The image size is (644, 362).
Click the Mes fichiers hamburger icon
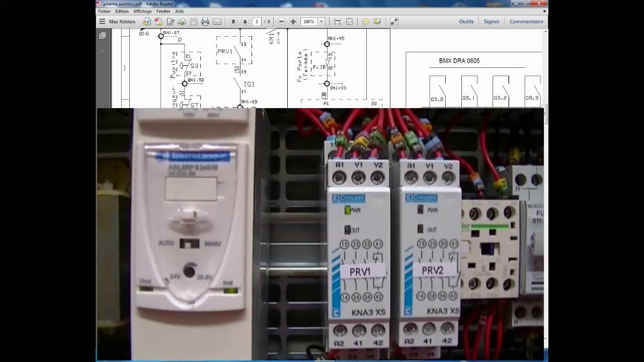click(102, 22)
